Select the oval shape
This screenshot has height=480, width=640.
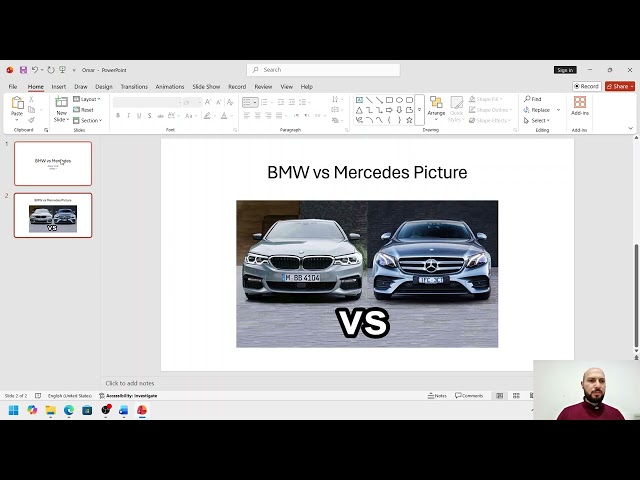[x=399, y=100]
